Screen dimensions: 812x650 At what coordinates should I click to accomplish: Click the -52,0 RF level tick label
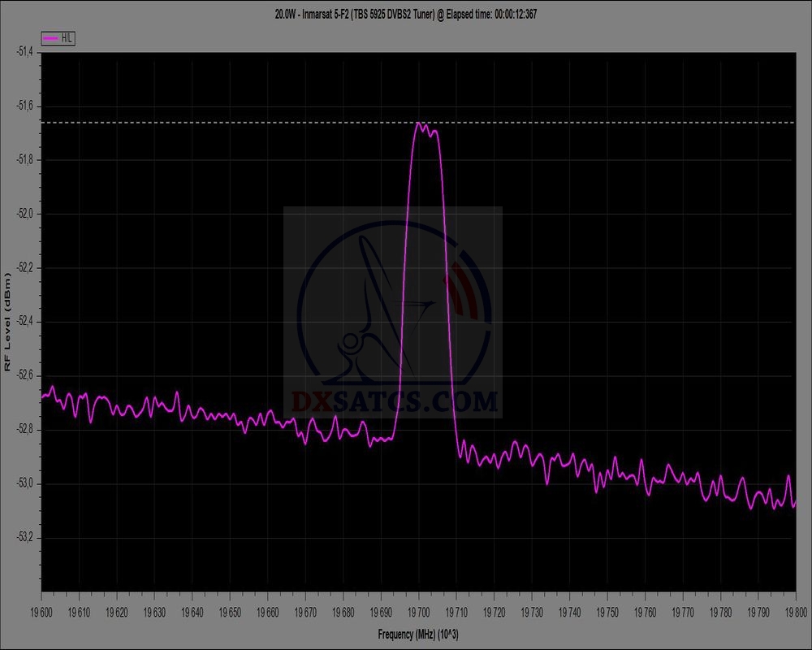coord(25,214)
